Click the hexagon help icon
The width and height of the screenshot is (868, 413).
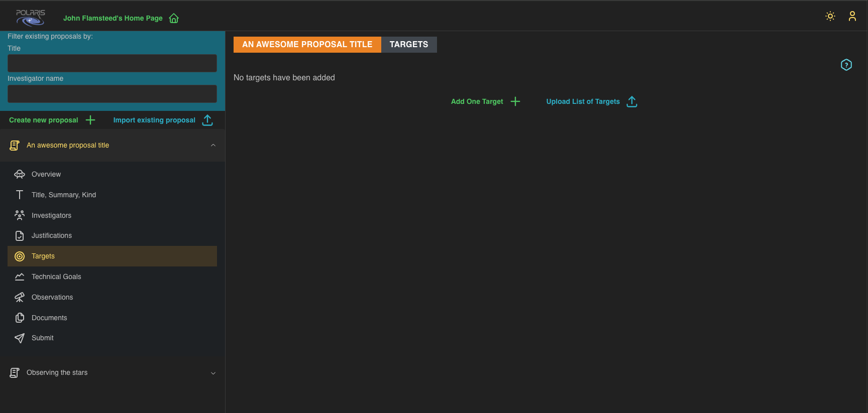(x=846, y=65)
